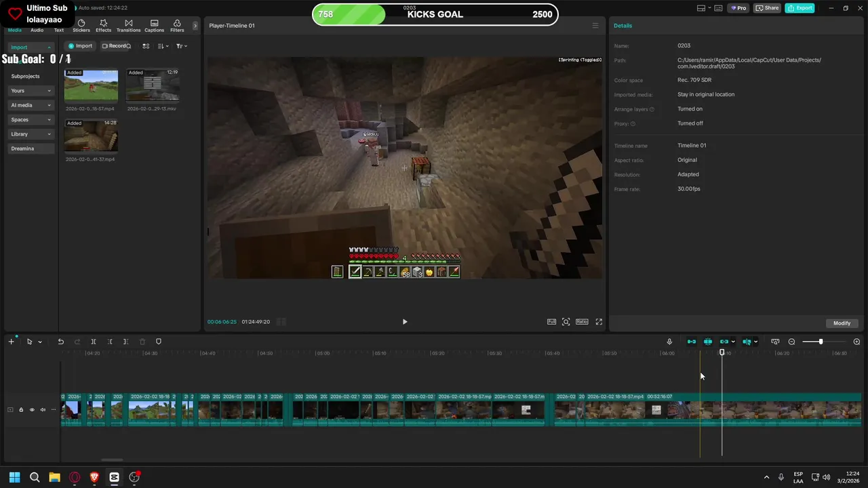Play the timeline preview
Viewport: 868px width, 488px height.
[x=405, y=322]
